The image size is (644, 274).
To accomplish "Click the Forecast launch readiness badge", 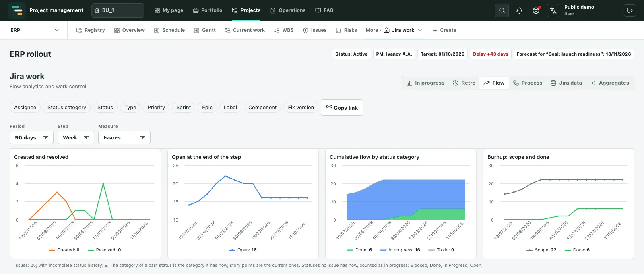I will click(x=574, y=54).
